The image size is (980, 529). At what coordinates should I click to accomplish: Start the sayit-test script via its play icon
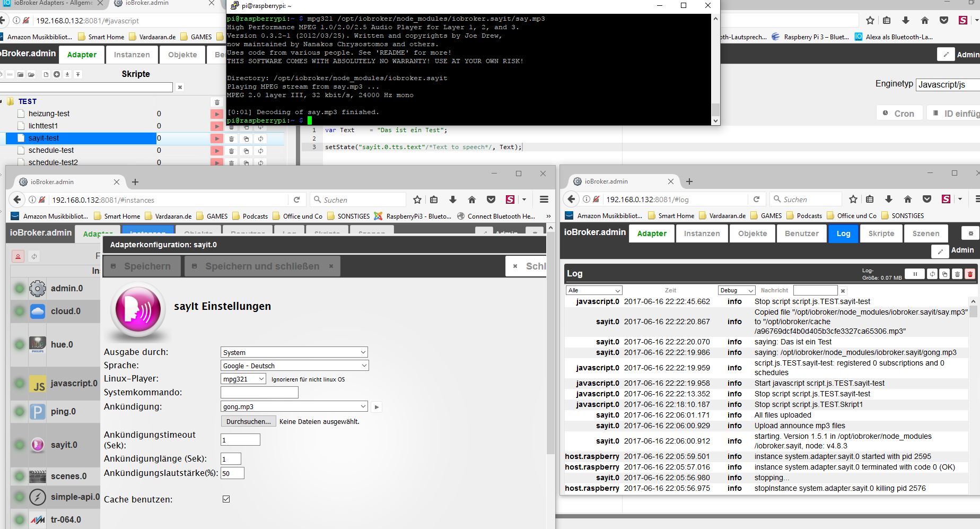(216, 138)
